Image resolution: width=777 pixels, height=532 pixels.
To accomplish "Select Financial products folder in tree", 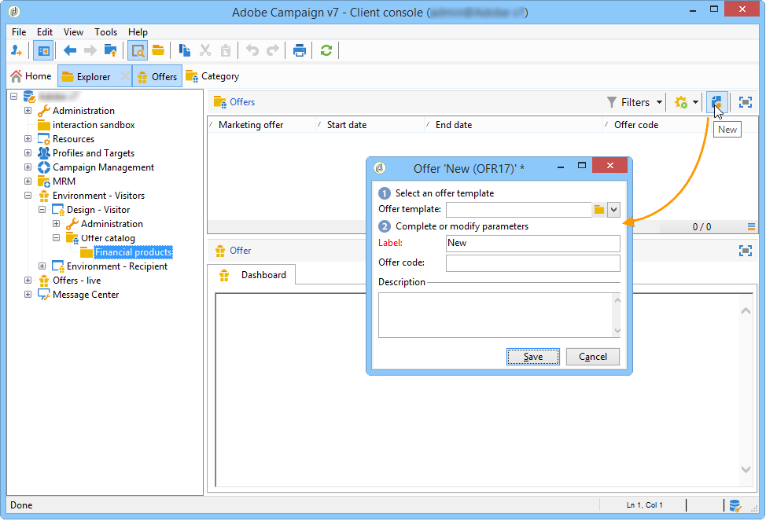I will (133, 252).
